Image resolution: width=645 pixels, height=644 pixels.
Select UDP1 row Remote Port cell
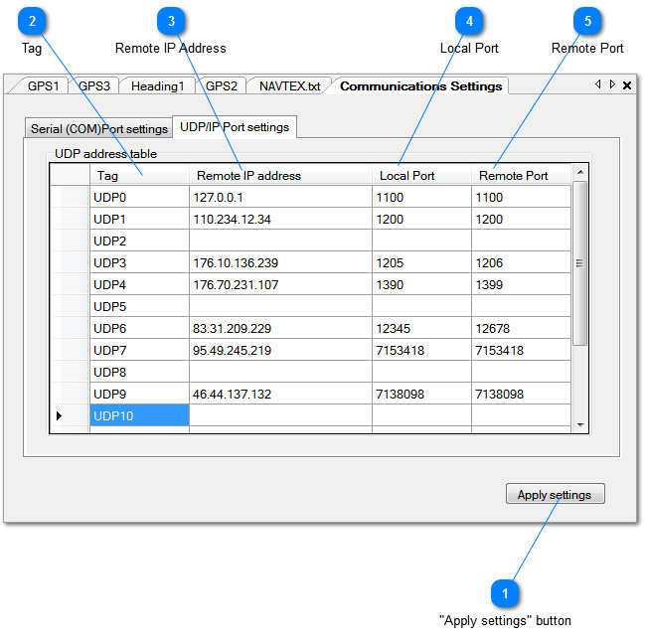point(521,219)
